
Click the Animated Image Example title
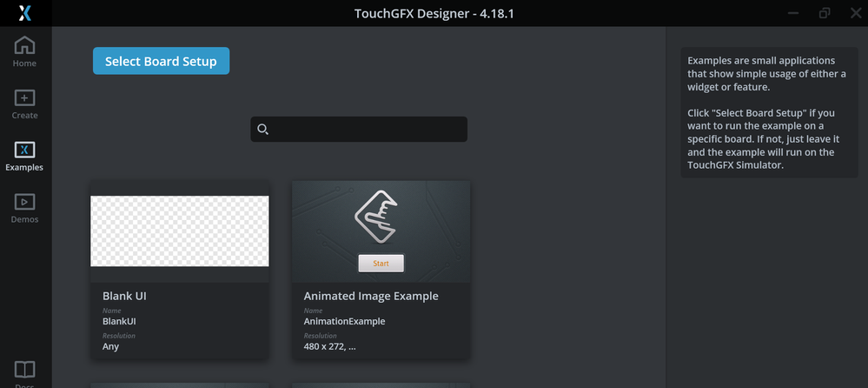point(371,296)
